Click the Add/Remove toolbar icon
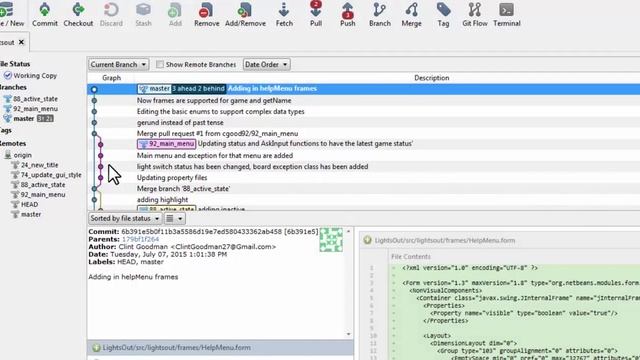This screenshot has width=640, height=360. (x=245, y=14)
